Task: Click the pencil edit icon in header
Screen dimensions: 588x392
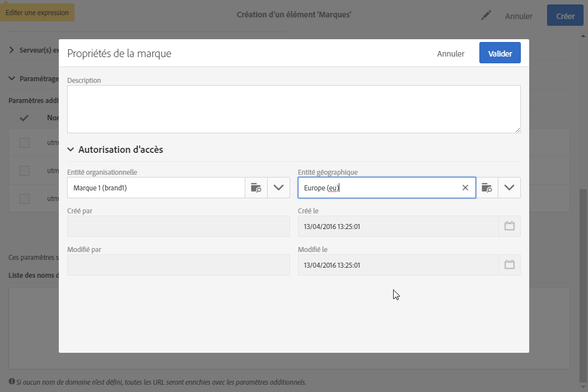Action: 486,16
